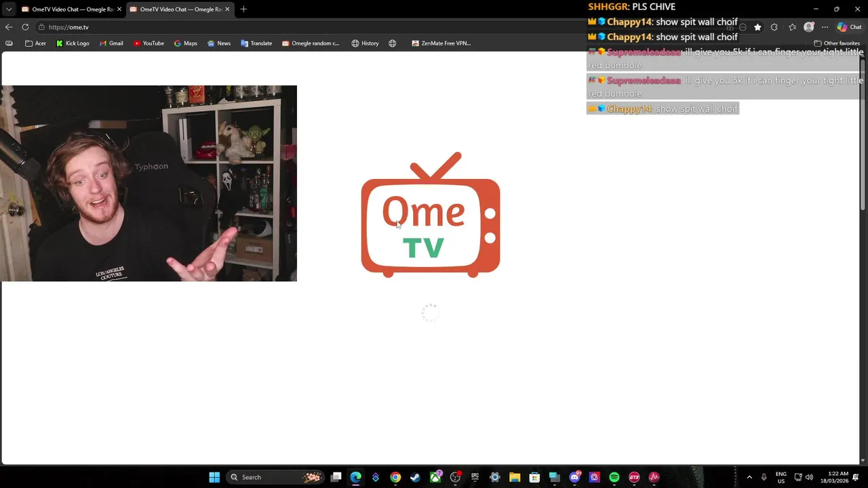Open the ZenMate Free VPN bookmark
The height and width of the screenshot is (488, 868).
click(x=441, y=43)
